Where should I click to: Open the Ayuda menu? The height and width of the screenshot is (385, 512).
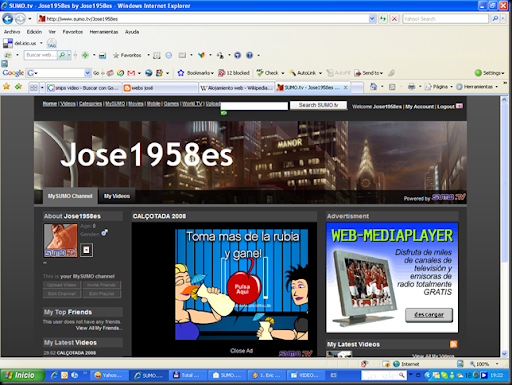[132, 32]
